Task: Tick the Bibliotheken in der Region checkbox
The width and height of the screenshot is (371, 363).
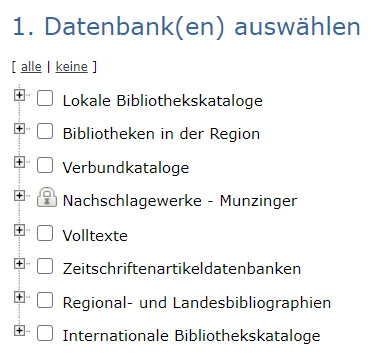Action: [x=45, y=131]
